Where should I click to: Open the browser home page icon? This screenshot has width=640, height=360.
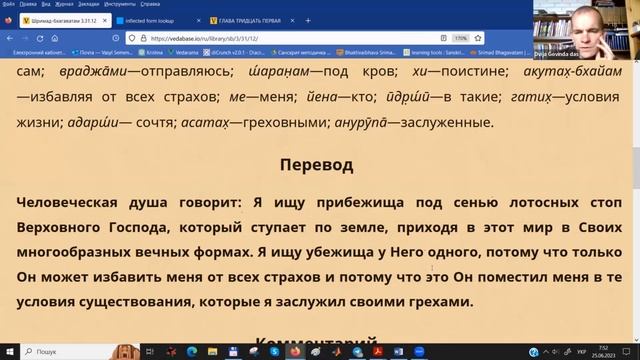[x=55, y=38]
